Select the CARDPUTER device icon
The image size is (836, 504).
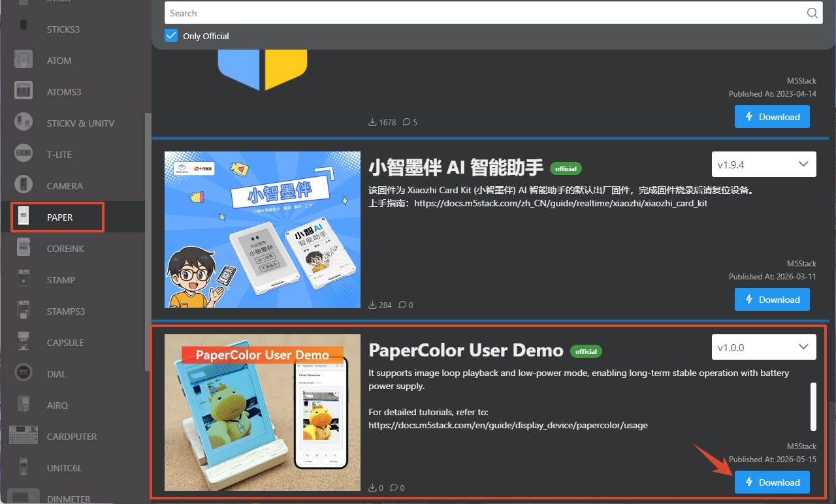pos(24,436)
